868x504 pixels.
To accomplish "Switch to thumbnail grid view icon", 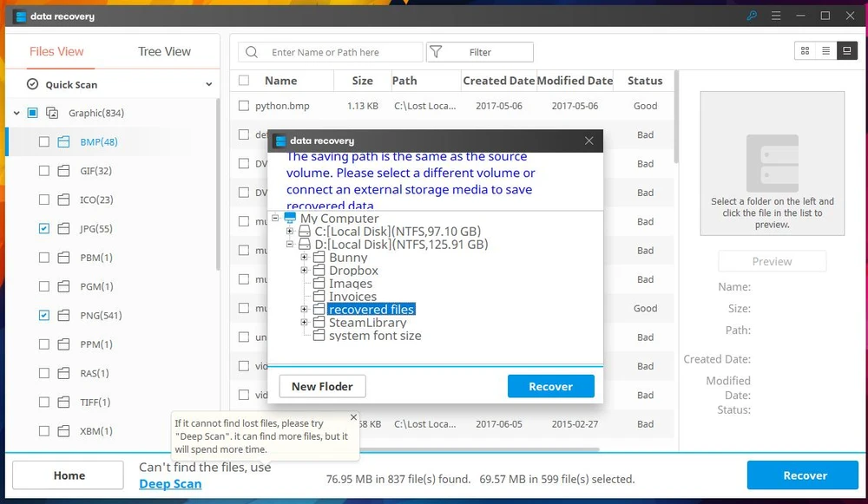I will (x=806, y=51).
